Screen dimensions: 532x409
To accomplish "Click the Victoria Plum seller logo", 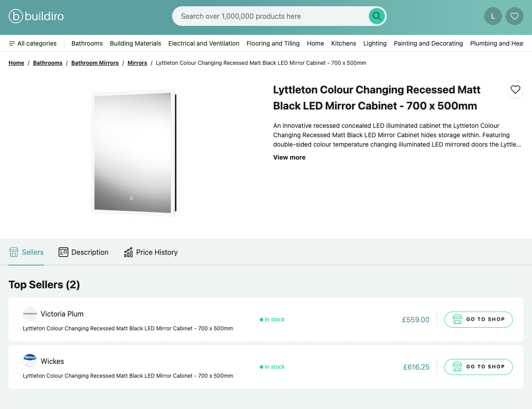I will pos(30,314).
